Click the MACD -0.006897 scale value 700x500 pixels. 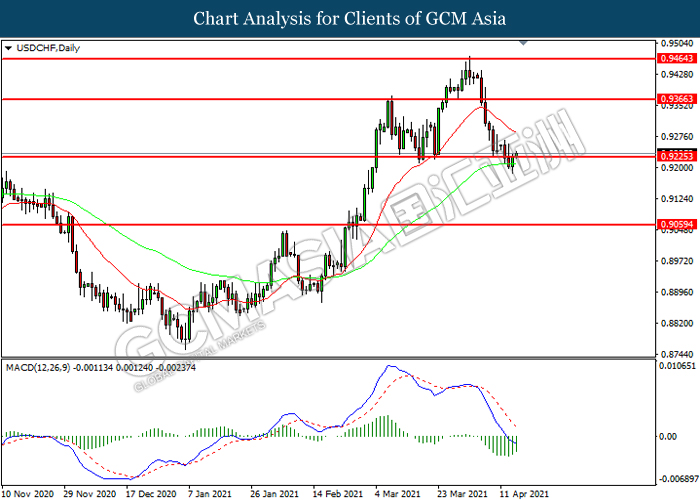(x=679, y=479)
